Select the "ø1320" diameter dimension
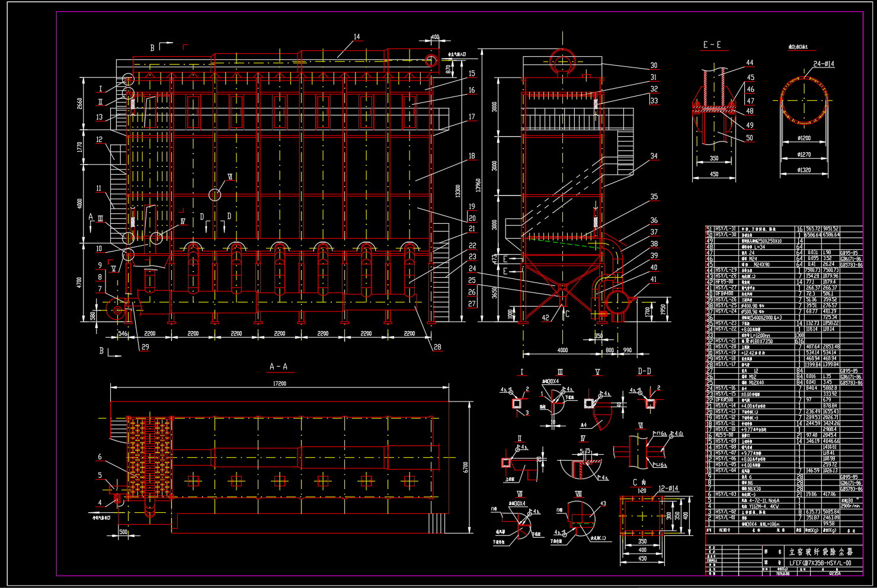Viewport: 877px width, 588px height. pyautogui.click(x=804, y=170)
